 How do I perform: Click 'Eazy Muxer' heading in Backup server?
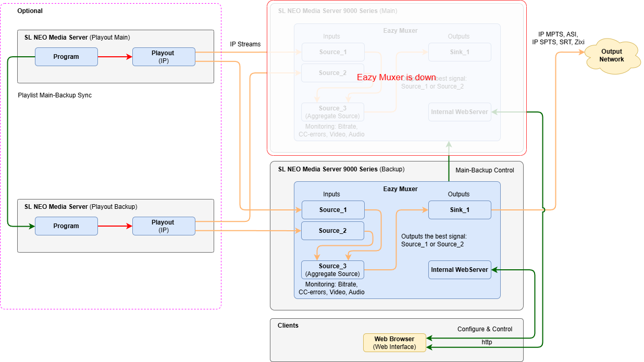pos(400,189)
